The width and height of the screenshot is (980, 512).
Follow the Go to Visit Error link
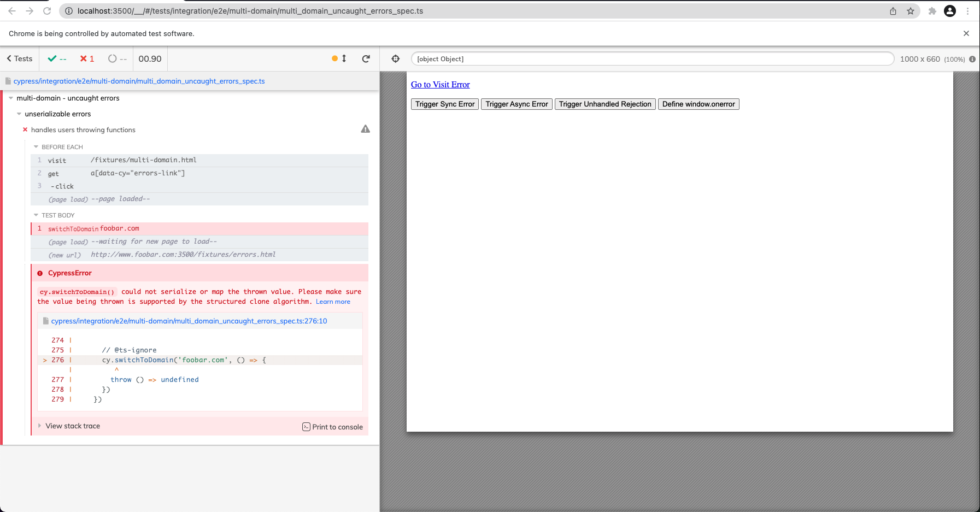click(440, 84)
